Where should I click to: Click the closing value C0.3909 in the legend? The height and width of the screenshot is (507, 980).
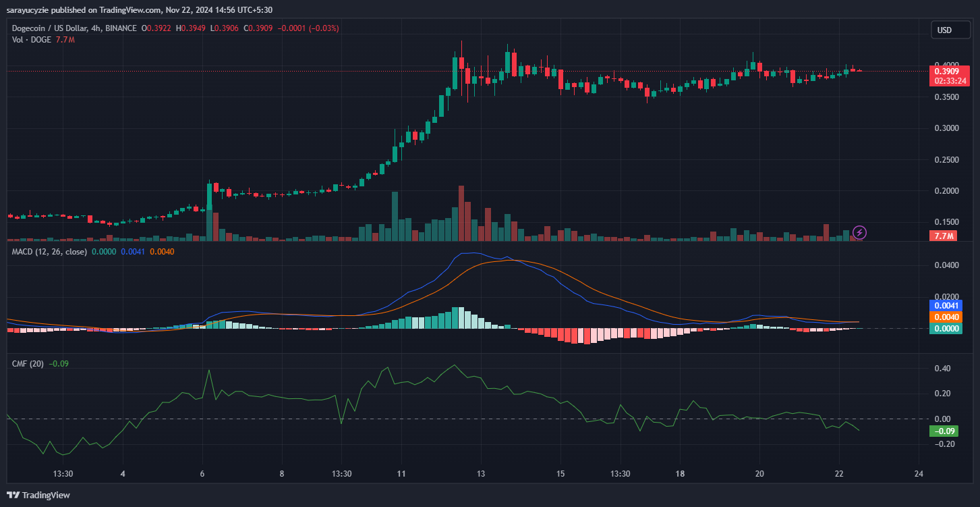[x=260, y=28]
